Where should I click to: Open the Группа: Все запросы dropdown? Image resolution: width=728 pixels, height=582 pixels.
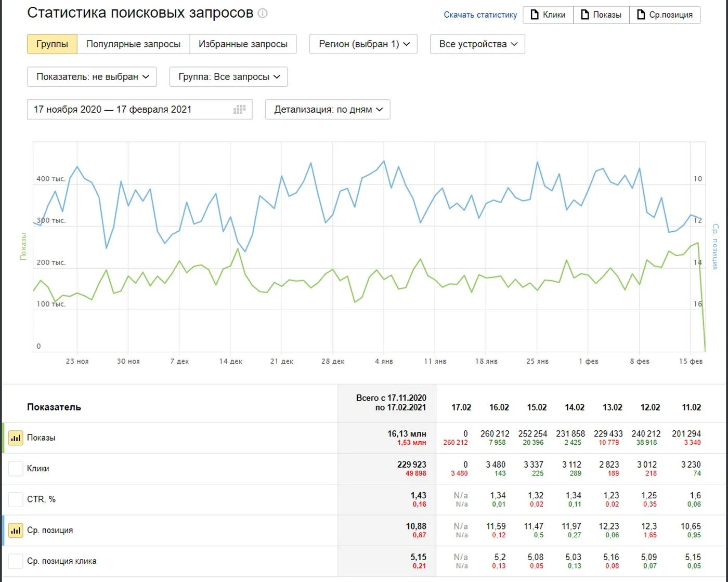click(x=228, y=77)
